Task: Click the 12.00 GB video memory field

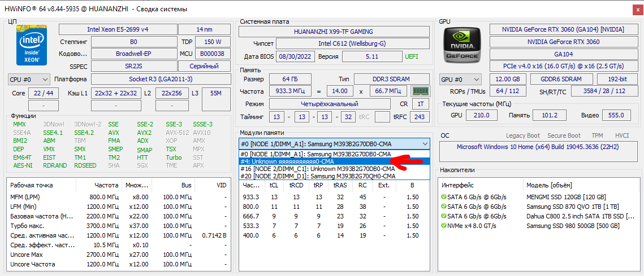Action: pyautogui.click(x=508, y=79)
